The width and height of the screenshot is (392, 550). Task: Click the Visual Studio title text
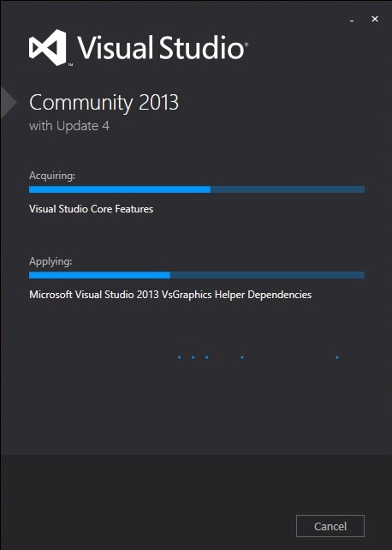[x=160, y=47]
